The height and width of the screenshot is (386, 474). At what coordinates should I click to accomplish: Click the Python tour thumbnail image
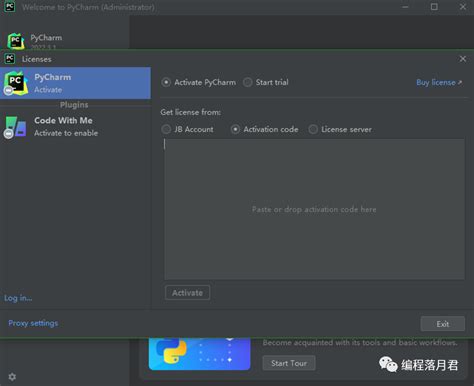coord(199,354)
